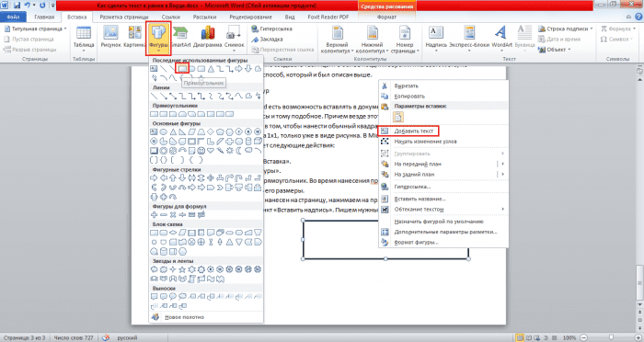Switch to the Разметка страницы tab
This screenshot has width=644, height=342.
[x=124, y=17]
